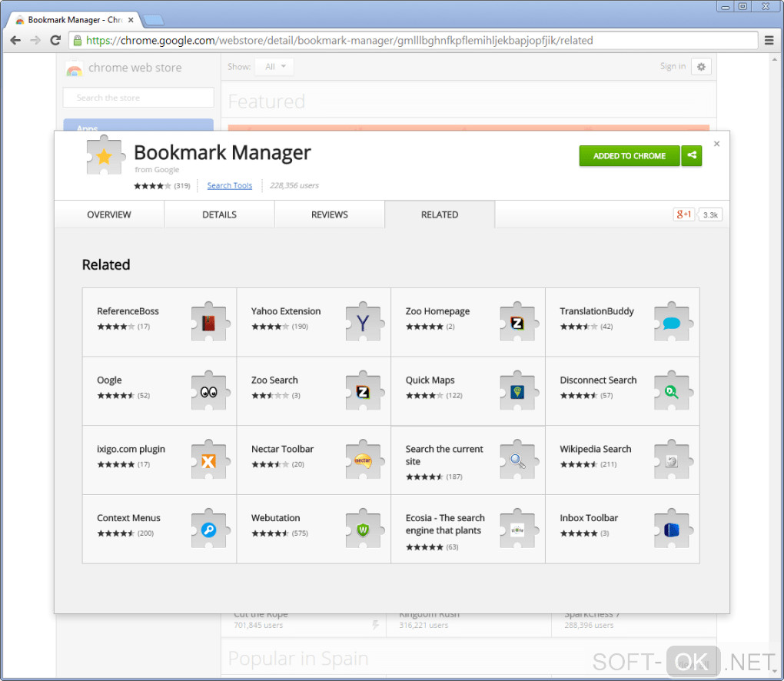784x681 pixels.
Task: Open the Search Tools category link
Action: (x=230, y=185)
